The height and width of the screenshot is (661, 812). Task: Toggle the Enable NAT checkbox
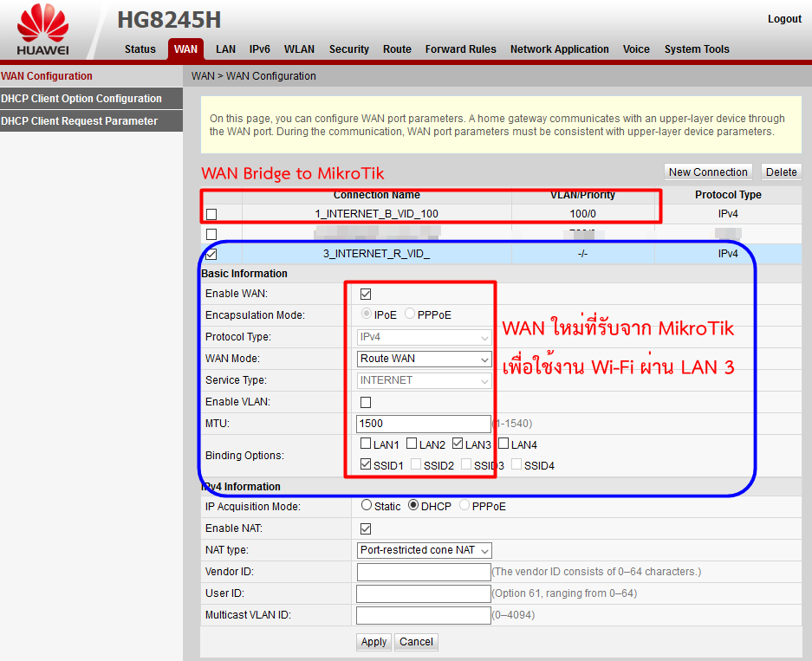pyautogui.click(x=366, y=529)
